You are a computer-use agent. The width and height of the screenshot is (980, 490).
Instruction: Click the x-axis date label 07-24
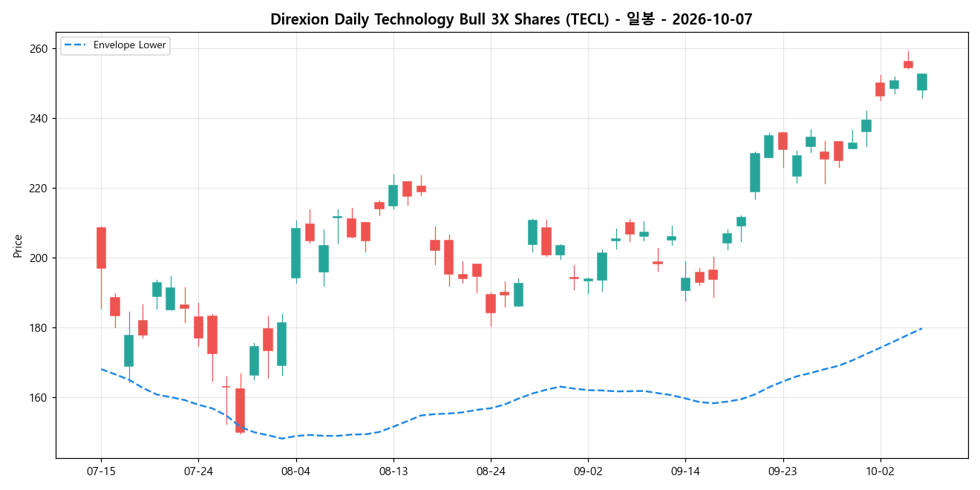coord(198,471)
